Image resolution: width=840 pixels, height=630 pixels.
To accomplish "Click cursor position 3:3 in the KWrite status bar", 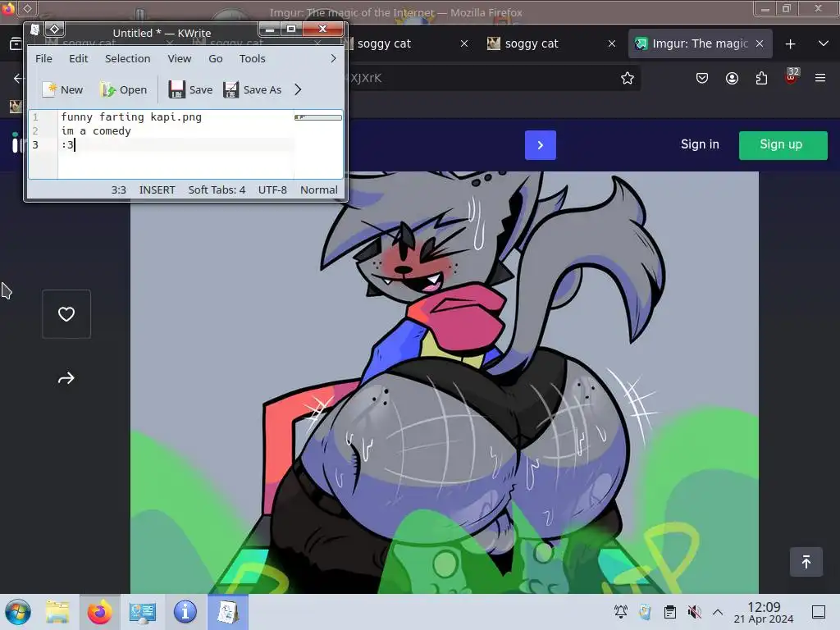I will click(118, 189).
